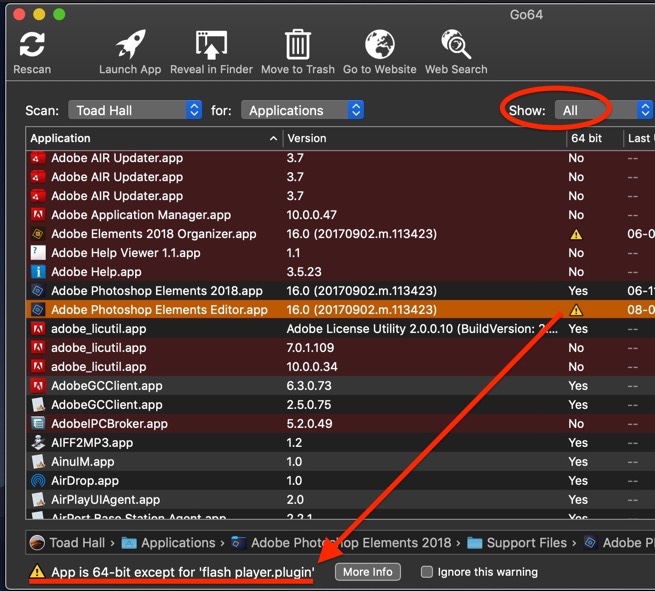The width and height of the screenshot is (655, 591).
Task: Click the Reveal in Finder icon
Action: 211,45
